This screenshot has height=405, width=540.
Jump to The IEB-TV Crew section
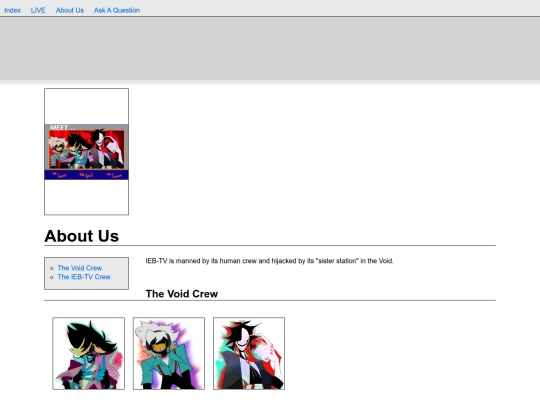(x=84, y=277)
